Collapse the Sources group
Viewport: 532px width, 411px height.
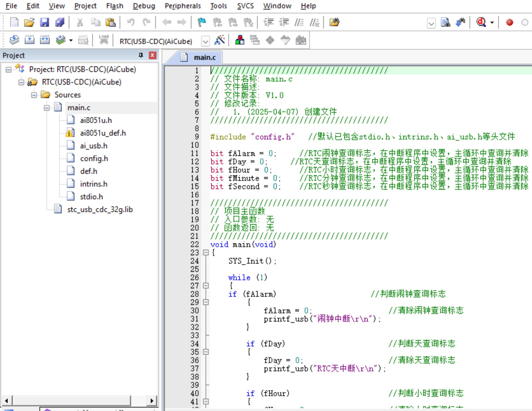pyautogui.click(x=34, y=95)
